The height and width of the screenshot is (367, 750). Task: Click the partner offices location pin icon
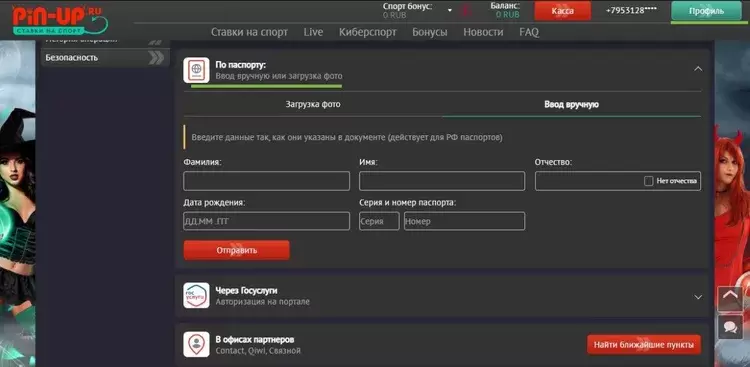click(x=196, y=344)
